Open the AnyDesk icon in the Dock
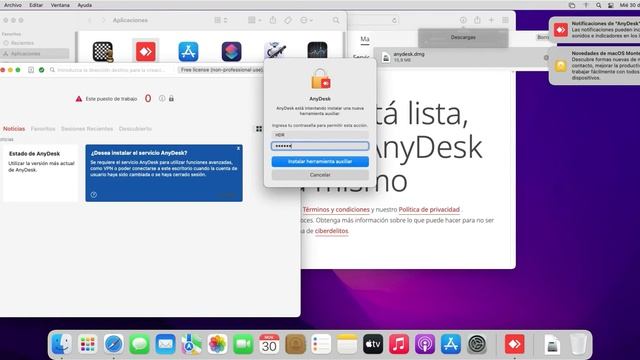This screenshot has width=640, height=360. [x=514, y=344]
